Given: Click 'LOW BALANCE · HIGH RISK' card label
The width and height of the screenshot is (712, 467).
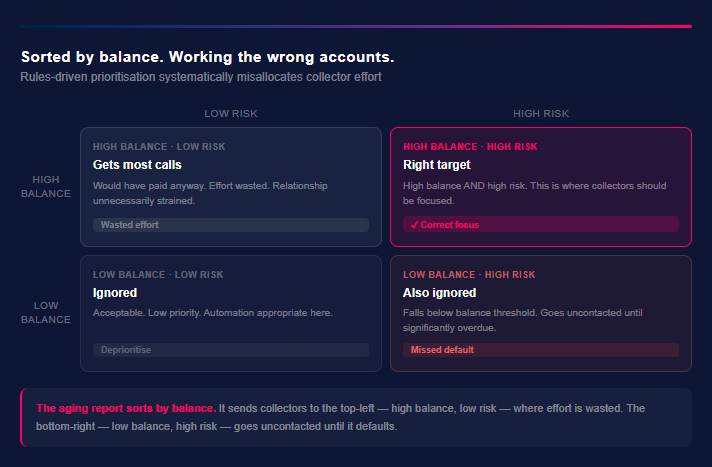Looking at the screenshot, I should 469,275.
